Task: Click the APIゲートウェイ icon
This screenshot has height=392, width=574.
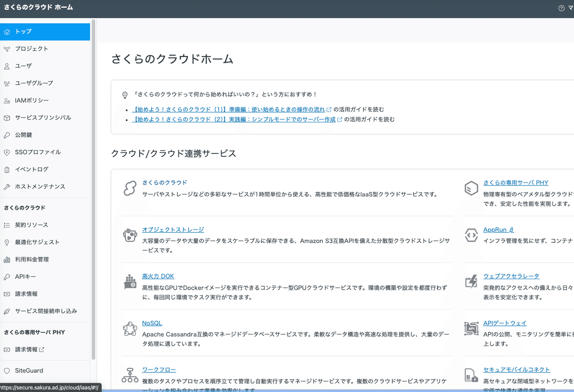Action: [x=472, y=328]
